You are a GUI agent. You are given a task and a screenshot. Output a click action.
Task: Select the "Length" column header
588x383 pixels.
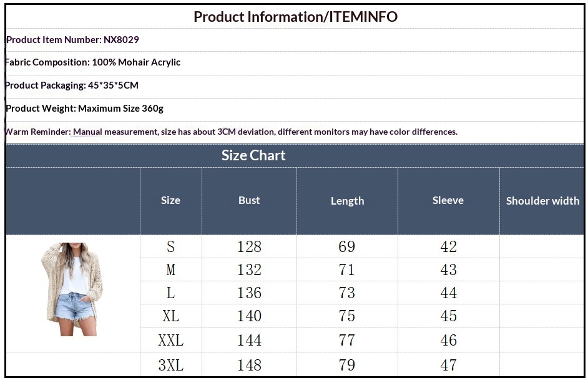[347, 201]
